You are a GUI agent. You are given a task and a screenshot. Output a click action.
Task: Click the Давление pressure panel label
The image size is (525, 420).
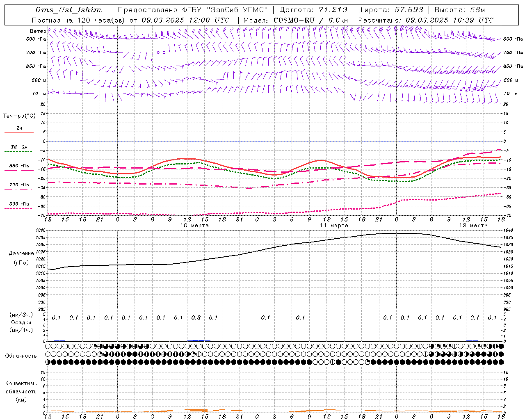coord(21,253)
